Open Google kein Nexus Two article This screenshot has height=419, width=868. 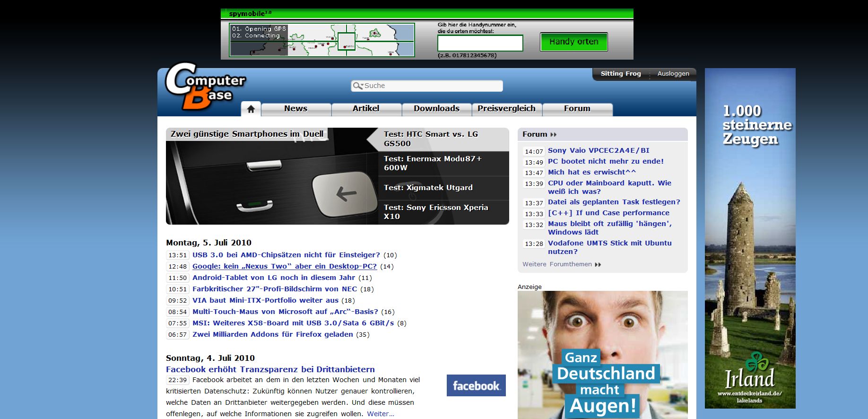point(285,266)
